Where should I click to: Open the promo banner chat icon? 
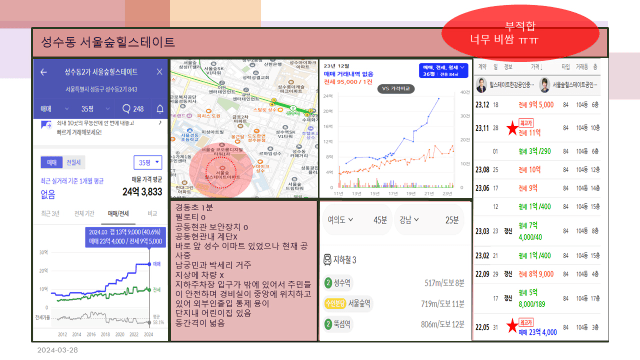click(46, 124)
